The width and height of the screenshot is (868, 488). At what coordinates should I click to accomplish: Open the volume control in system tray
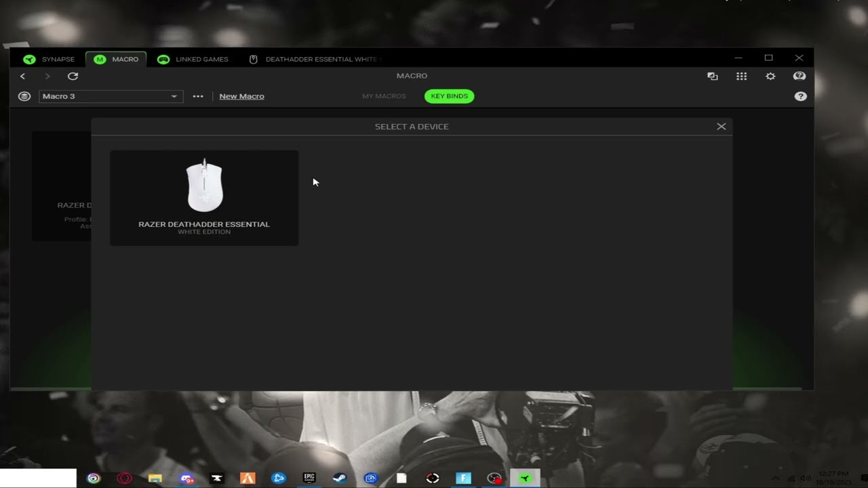(806, 478)
